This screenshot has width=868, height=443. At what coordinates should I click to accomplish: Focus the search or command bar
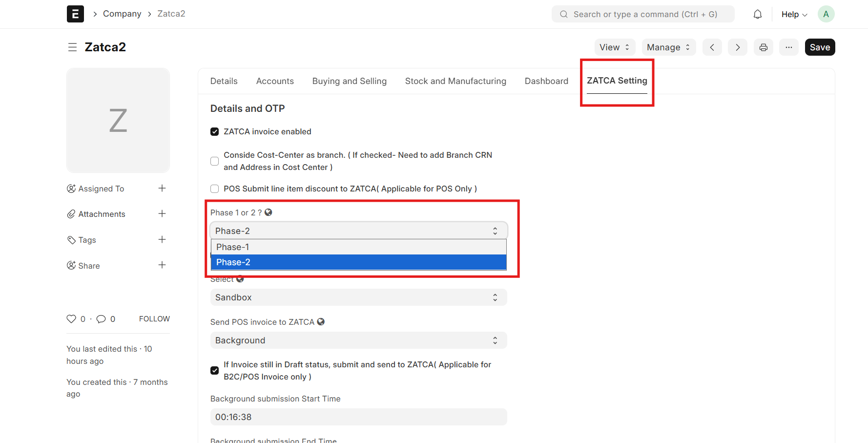(643, 14)
